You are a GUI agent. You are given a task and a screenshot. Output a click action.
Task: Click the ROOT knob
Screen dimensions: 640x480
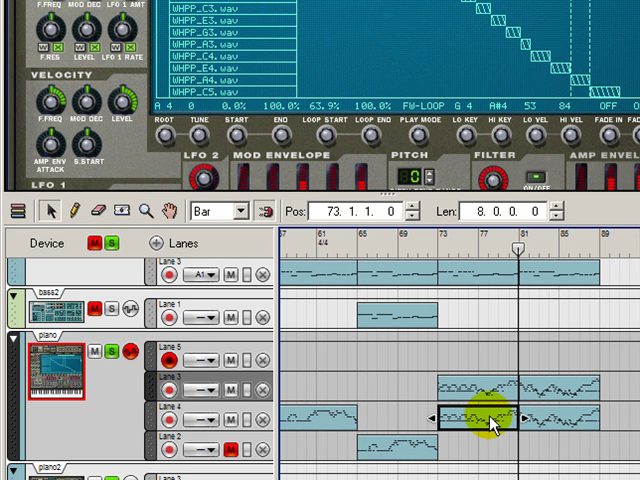[165, 136]
